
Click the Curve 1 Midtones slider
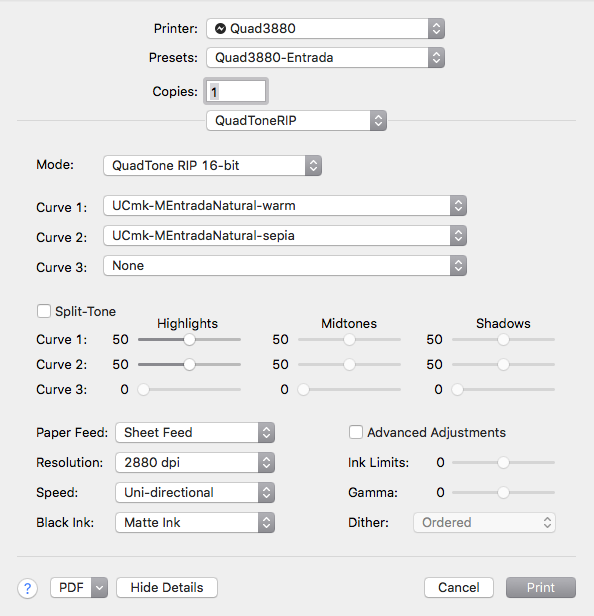click(x=349, y=339)
